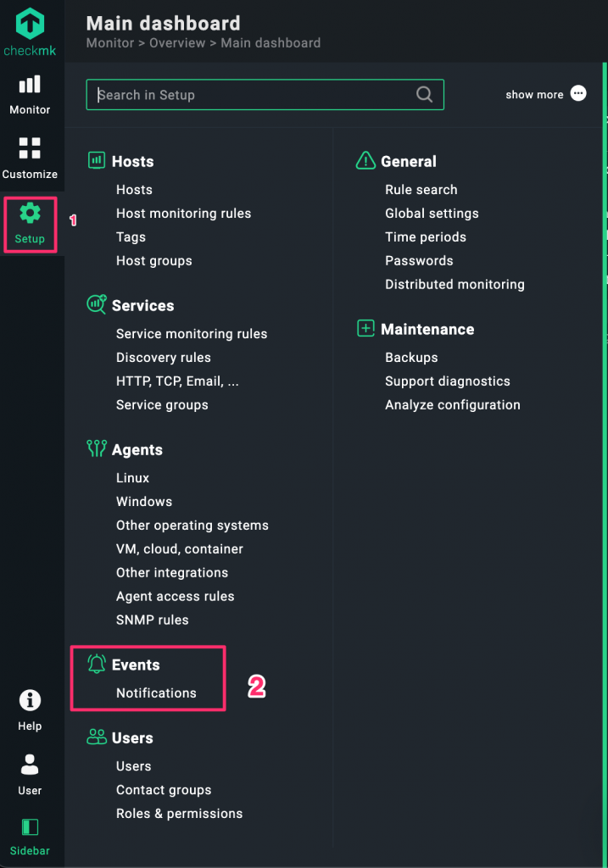
Task: Open Contact groups under Users
Action: coord(164,790)
